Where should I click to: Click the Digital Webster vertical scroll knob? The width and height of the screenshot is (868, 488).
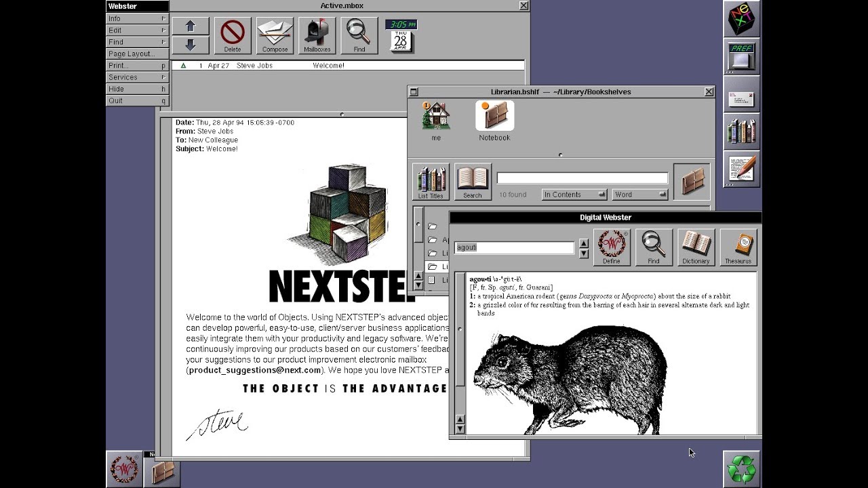pyautogui.click(x=460, y=329)
